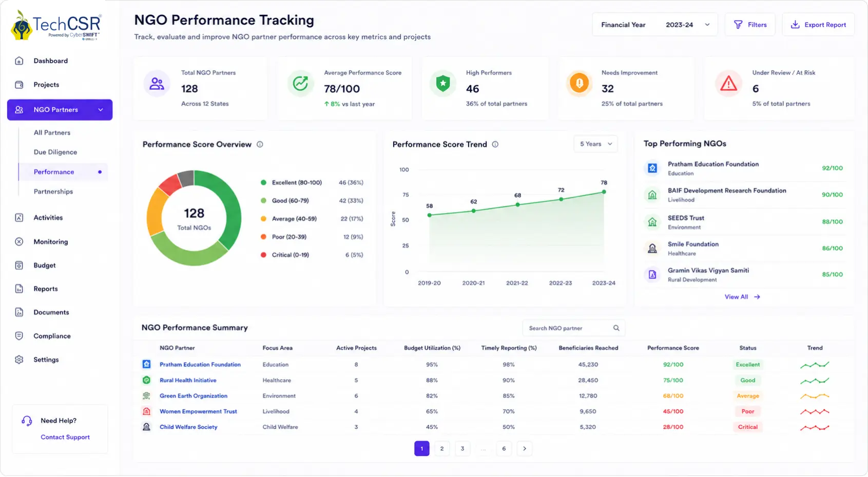Click the SEEDS Trust icon

[x=652, y=222]
